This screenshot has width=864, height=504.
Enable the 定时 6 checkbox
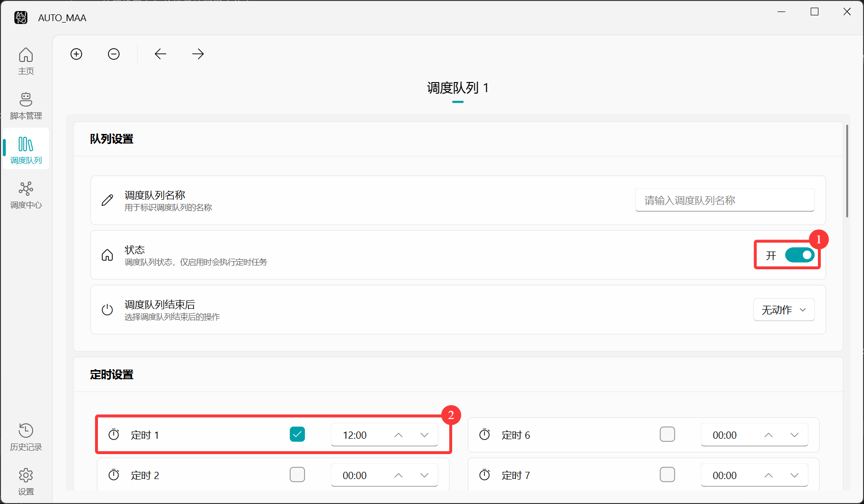click(x=667, y=434)
